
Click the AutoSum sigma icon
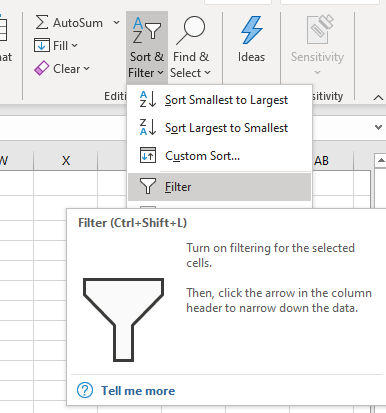coord(42,22)
